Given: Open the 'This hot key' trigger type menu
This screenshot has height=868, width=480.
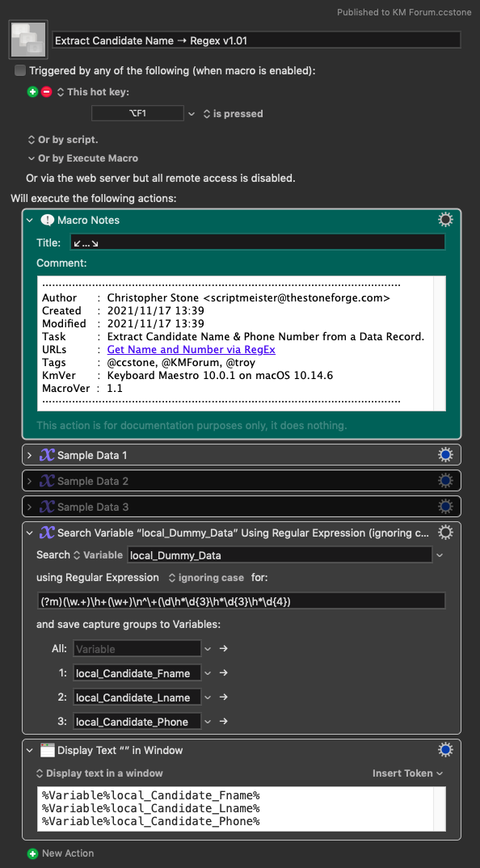Looking at the screenshot, I should [94, 92].
